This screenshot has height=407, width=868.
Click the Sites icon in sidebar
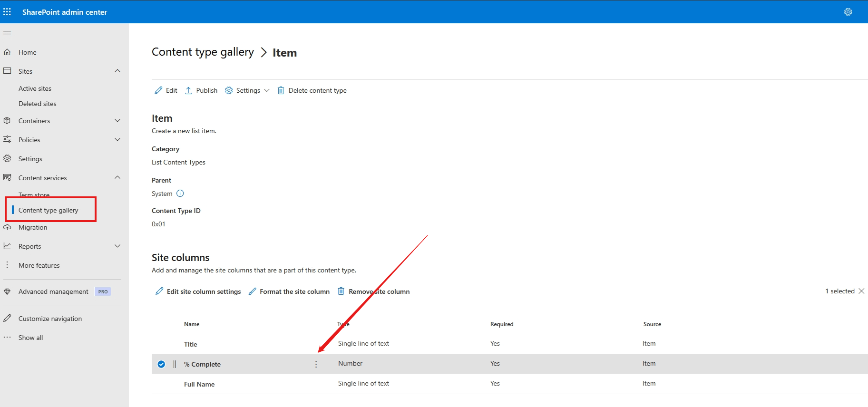point(7,71)
